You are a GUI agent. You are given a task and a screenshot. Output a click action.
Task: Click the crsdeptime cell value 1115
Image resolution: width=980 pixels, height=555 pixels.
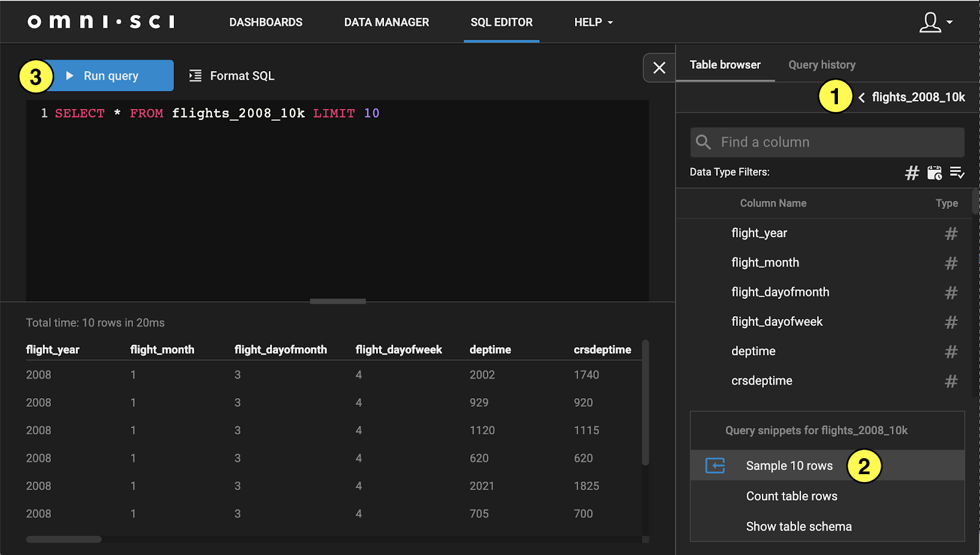586,430
